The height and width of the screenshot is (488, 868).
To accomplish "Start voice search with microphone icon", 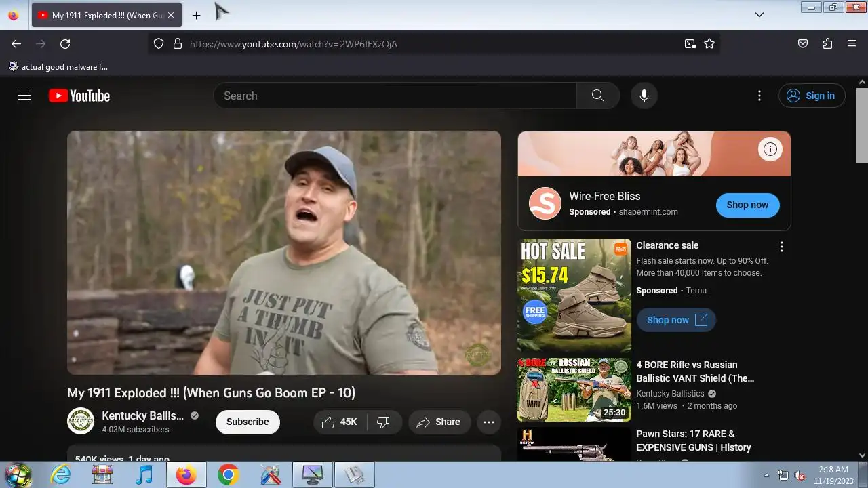I will [644, 96].
